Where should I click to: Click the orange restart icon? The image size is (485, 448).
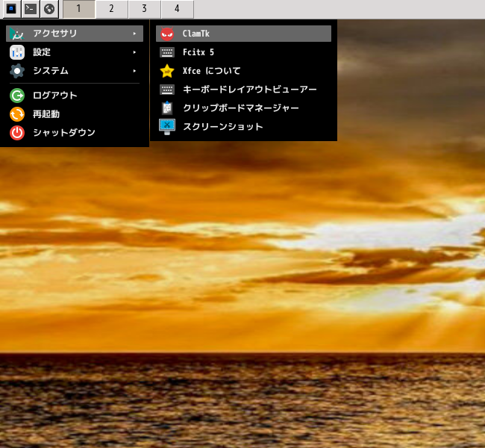(17, 114)
